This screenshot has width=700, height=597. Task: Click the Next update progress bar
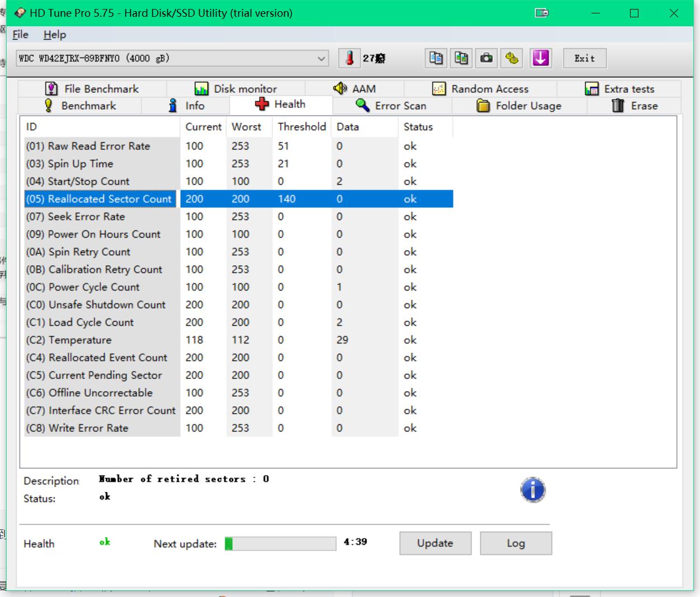280,543
